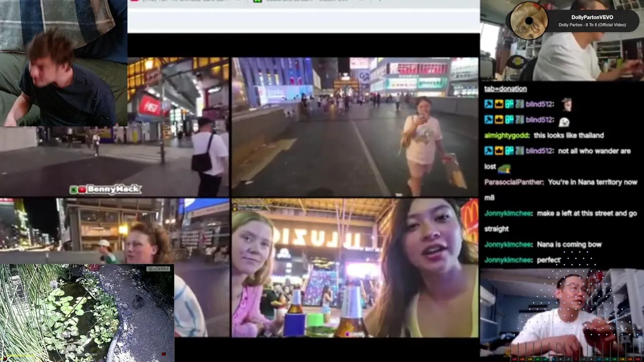Click username blind512 on the 'not all who wander' message
The image size is (644, 362).
tap(539, 151)
